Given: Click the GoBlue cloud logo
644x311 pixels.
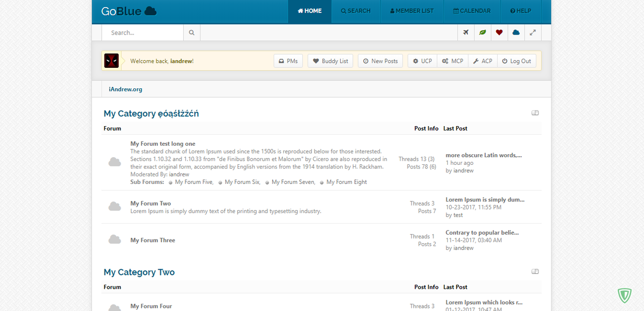Looking at the screenshot, I should click(x=129, y=11).
